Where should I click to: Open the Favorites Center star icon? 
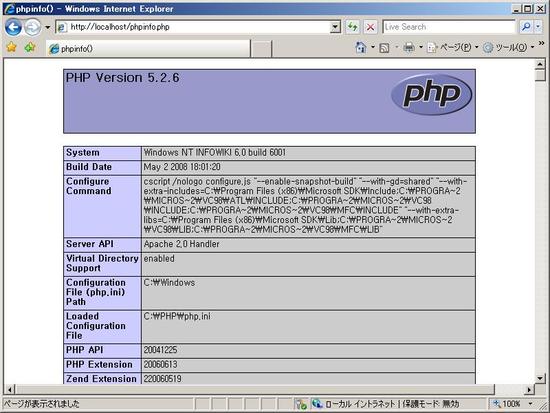pyautogui.click(x=12, y=47)
